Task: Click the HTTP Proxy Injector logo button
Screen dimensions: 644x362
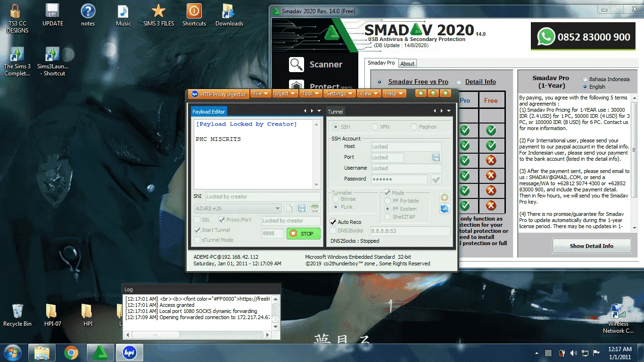Action: point(218,94)
